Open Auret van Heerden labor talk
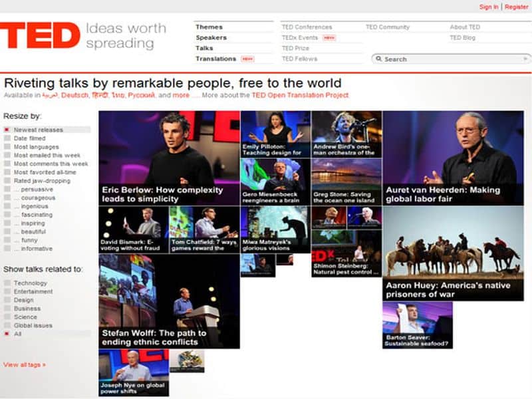 click(x=453, y=158)
